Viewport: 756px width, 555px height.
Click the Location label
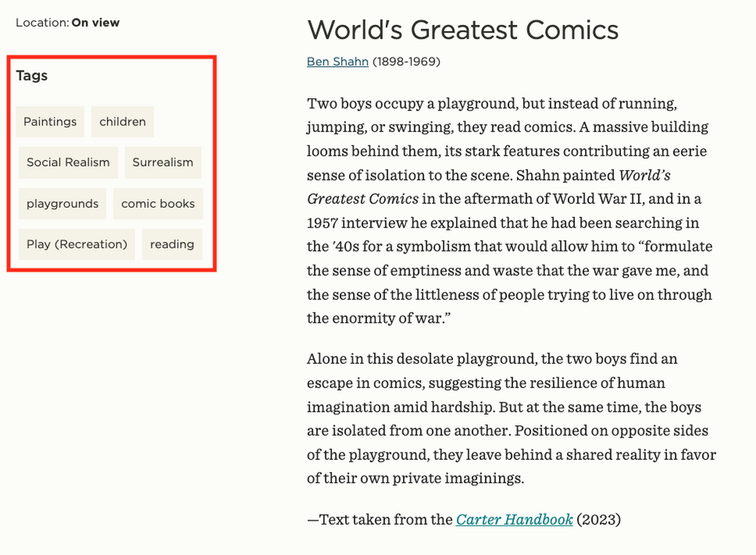42,23
